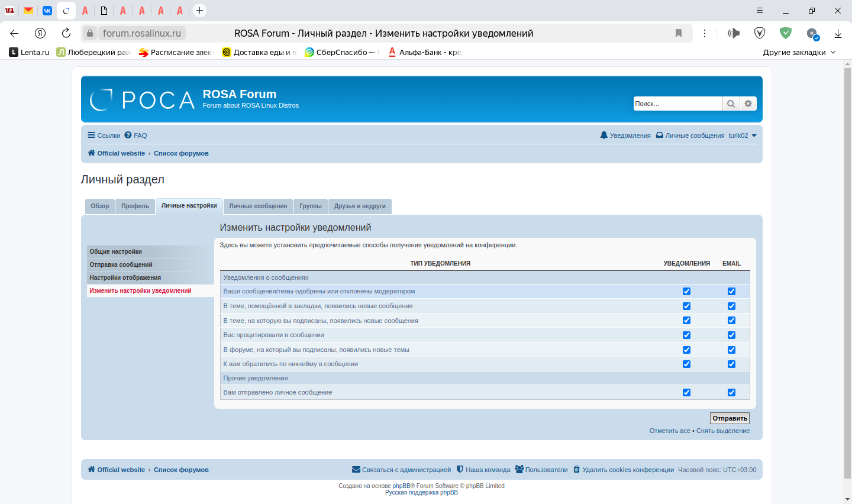Add a new browser tab
This screenshot has width=852, height=504.
click(x=200, y=10)
